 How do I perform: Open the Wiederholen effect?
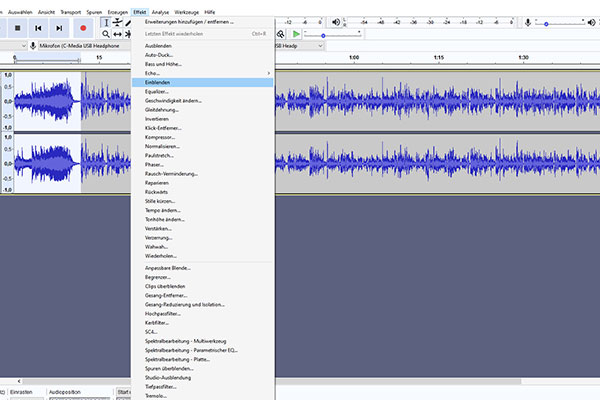[202, 256]
